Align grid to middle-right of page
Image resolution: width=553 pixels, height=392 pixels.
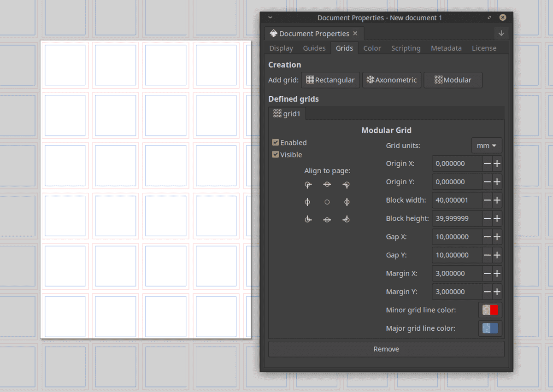pyautogui.click(x=346, y=202)
